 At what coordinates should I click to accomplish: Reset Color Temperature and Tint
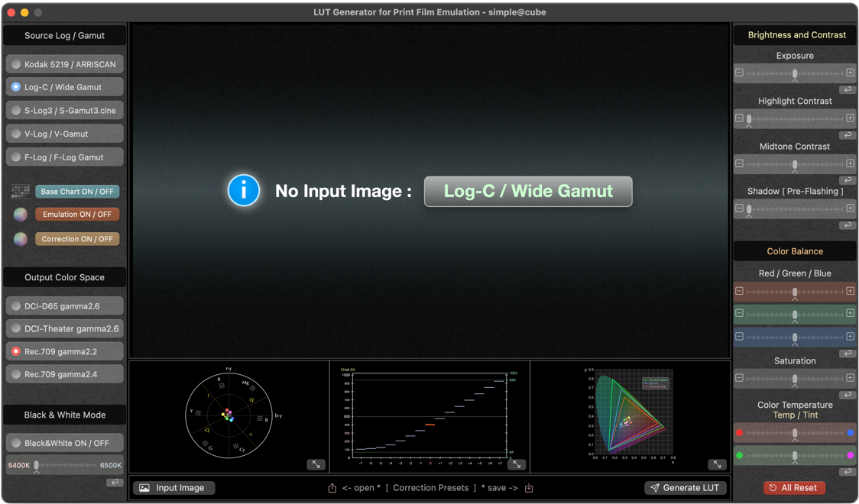click(848, 472)
